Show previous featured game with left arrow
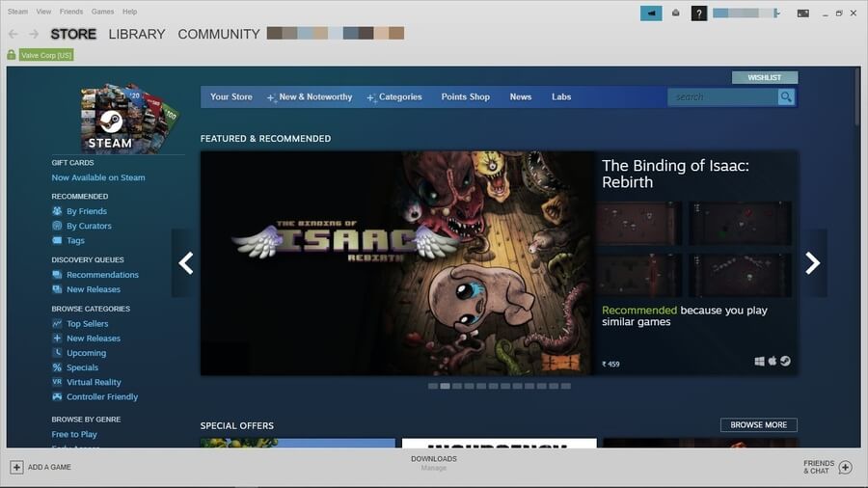The width and height of the screenshot is (868, 488). (186, 262)
